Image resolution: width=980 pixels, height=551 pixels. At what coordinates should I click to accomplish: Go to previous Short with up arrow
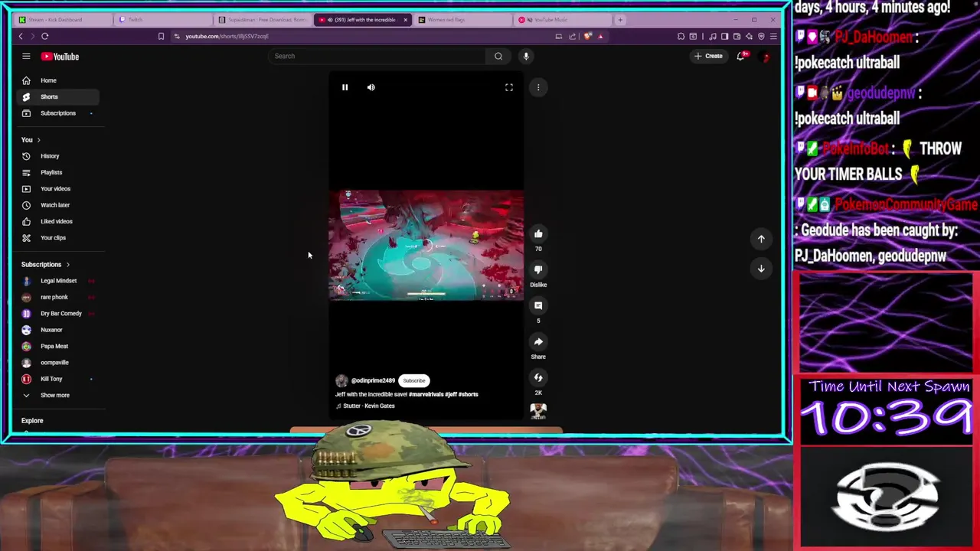click(761, 239)
